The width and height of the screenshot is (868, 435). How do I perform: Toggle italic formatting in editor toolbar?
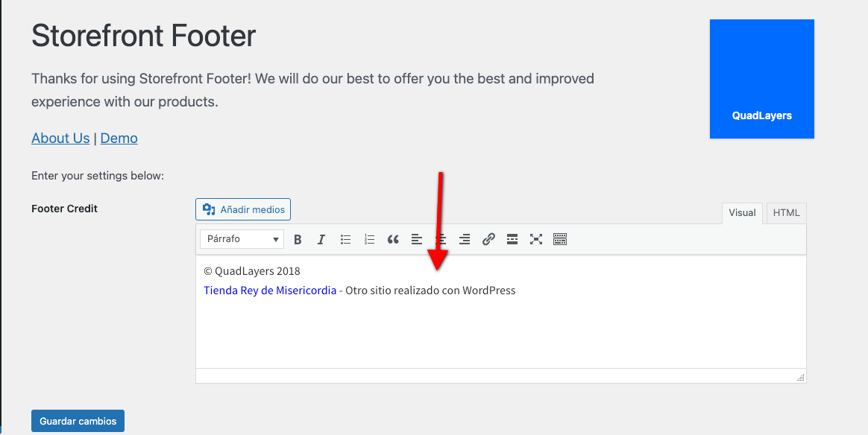coord(321,239)
